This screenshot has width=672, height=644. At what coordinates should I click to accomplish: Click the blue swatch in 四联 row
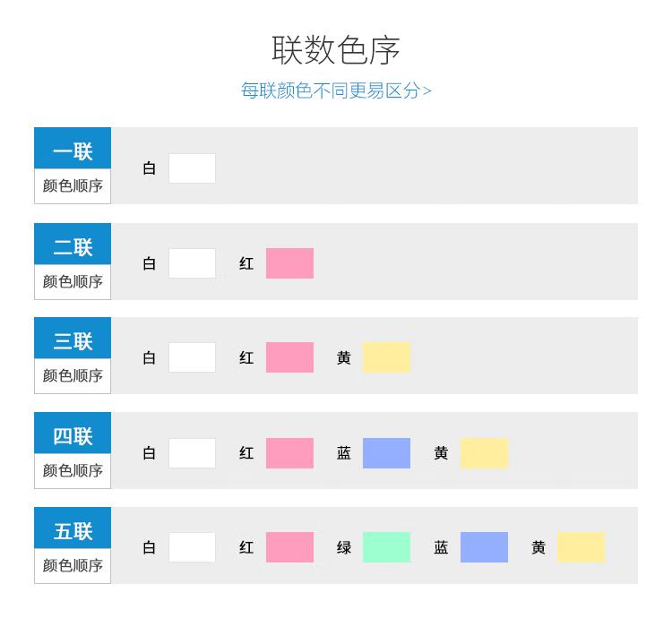[386, 453]
